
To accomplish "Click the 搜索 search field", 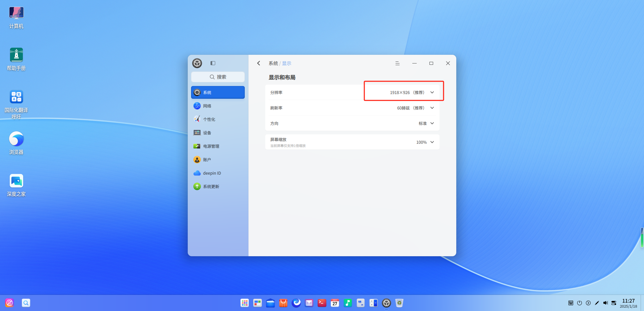I will 218,77.
